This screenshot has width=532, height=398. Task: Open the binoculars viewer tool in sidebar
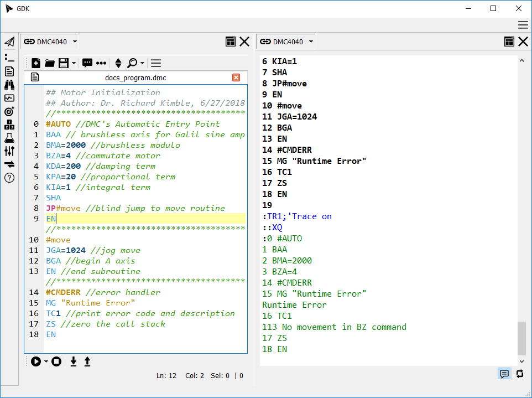tap(9, 85)
